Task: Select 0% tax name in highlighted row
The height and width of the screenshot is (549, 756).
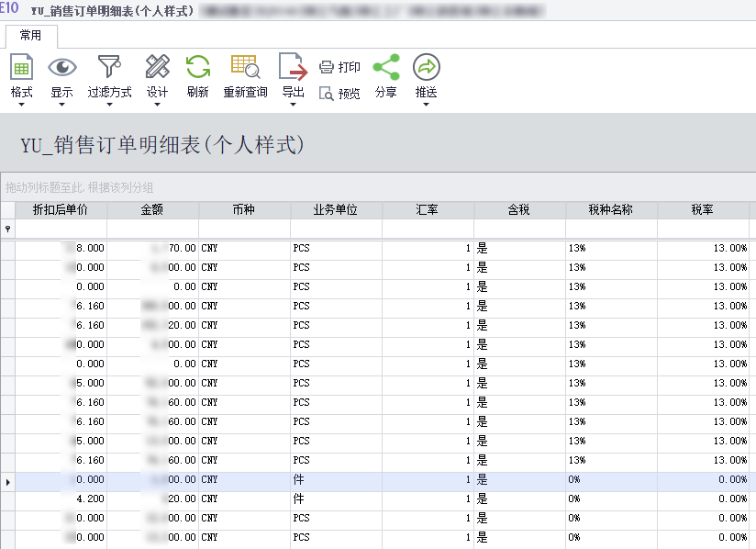Action: (x=611, y=480)
